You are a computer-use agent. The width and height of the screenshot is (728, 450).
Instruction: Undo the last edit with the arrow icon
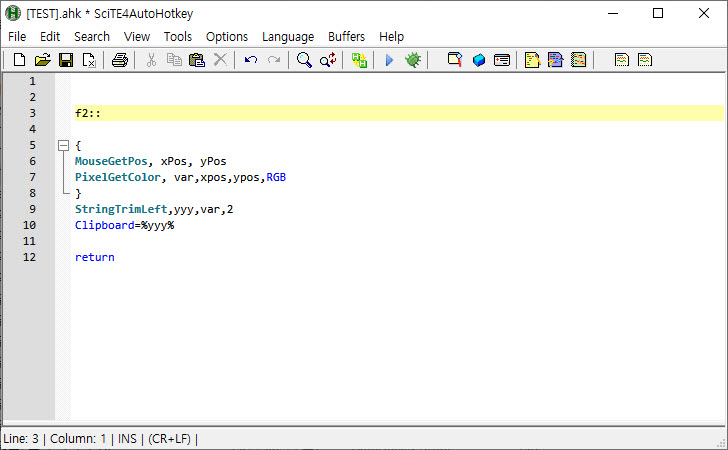coord(251,60)
